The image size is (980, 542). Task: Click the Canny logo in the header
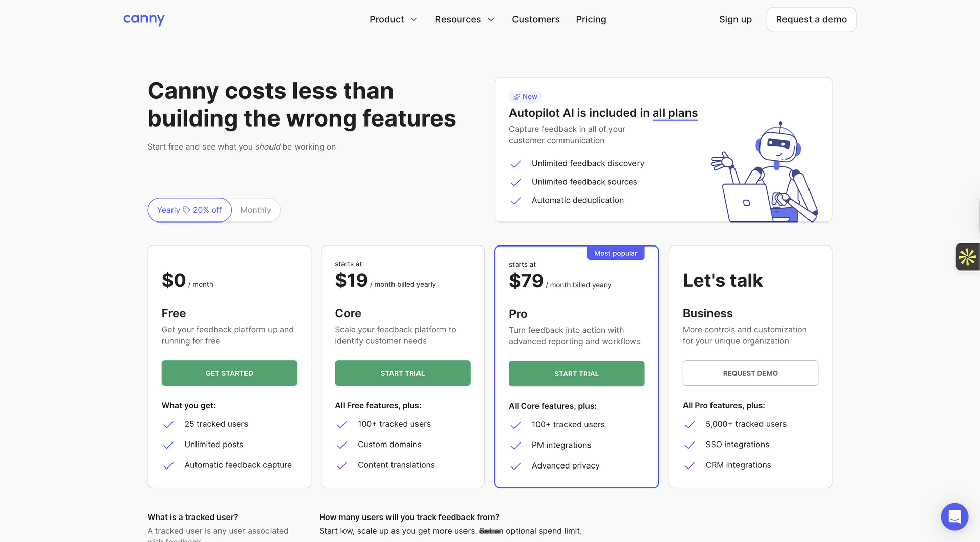click(143, 19)
